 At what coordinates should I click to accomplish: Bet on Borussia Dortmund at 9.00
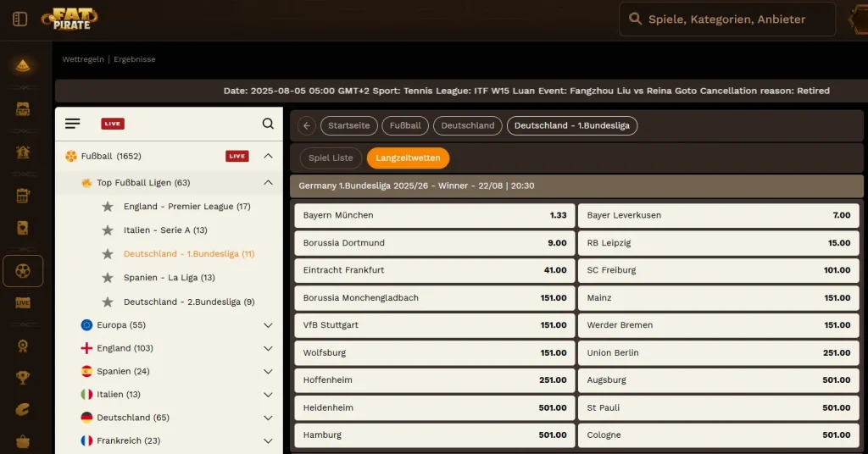[435, 243]
